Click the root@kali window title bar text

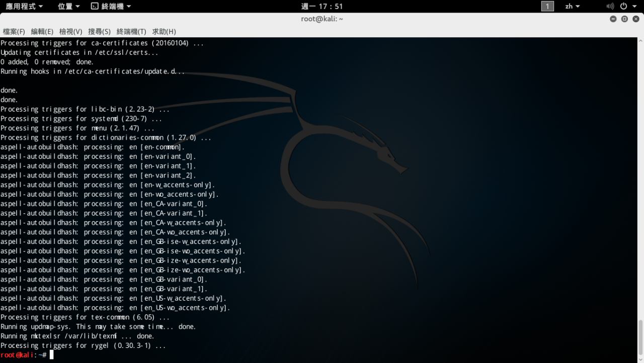coord(321,19)
